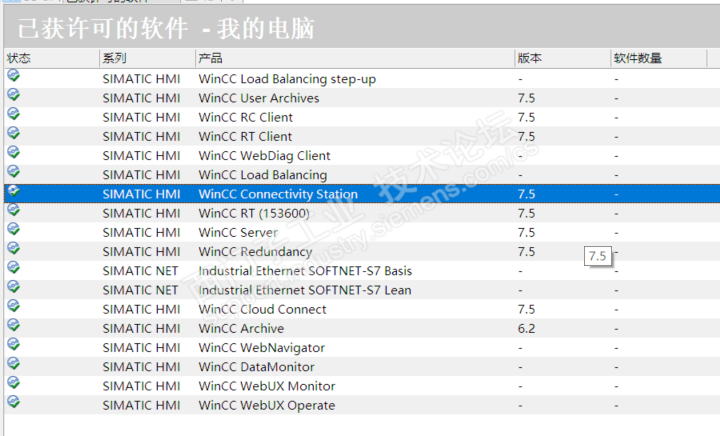The height and width of the screenshot is (436, 720).
Task: Click status icon for WinCC Server
Action: tap(13, 229)
